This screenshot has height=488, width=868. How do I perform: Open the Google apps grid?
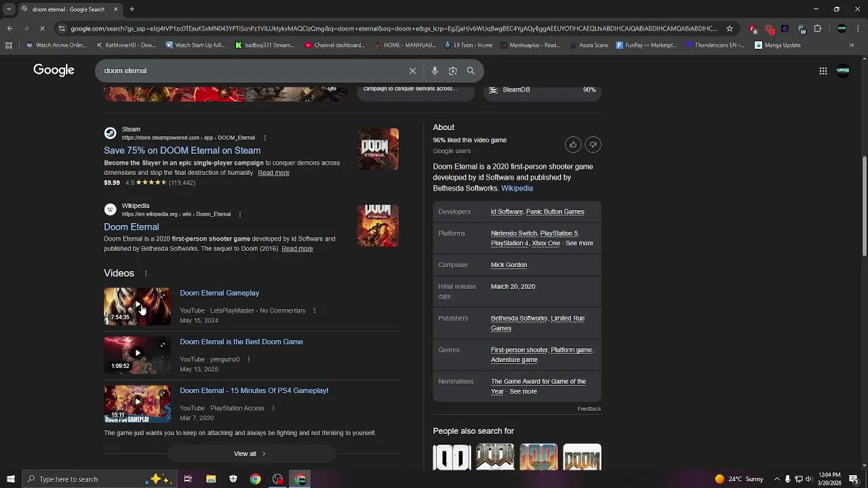click(823, 70)
